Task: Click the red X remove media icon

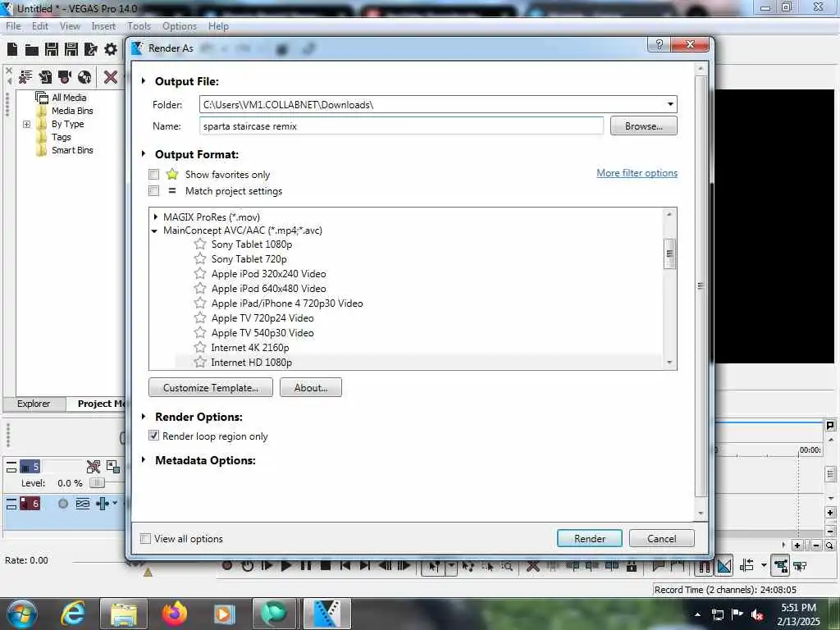Action: coord(111,77)
